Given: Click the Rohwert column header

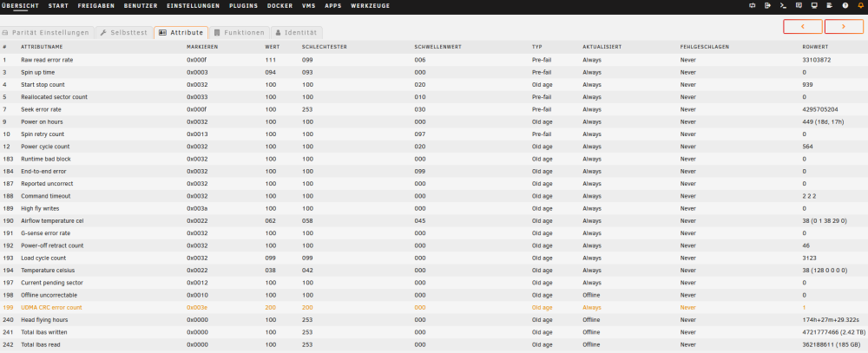Looking at the screenshot, I should pos(815,47).
